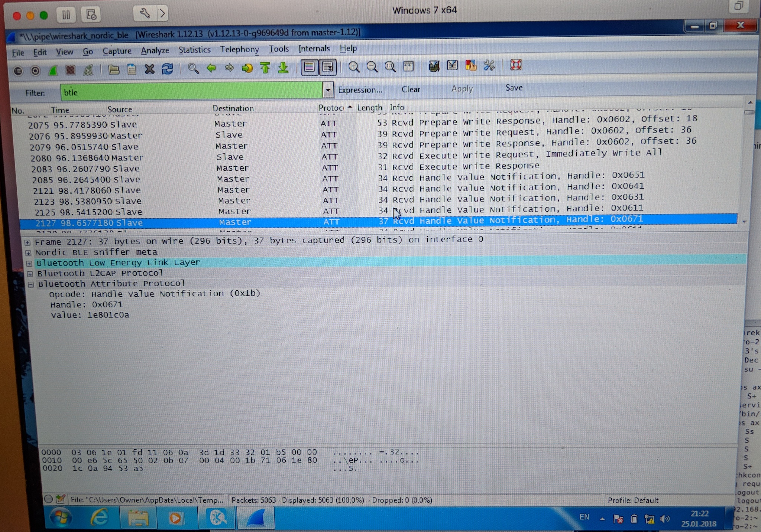Edit coloring rules icon
This screenshot has height=532, width=761.
tap(471, 66)
